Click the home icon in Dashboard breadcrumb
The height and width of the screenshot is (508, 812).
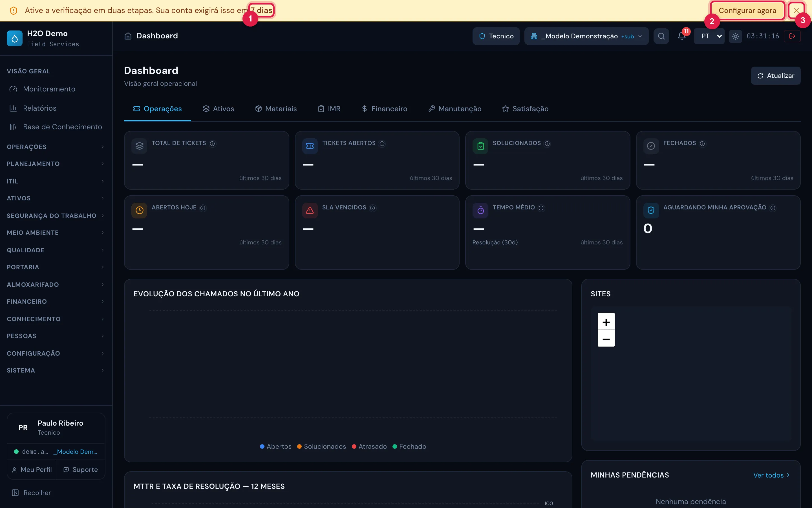tap(128, 36)
